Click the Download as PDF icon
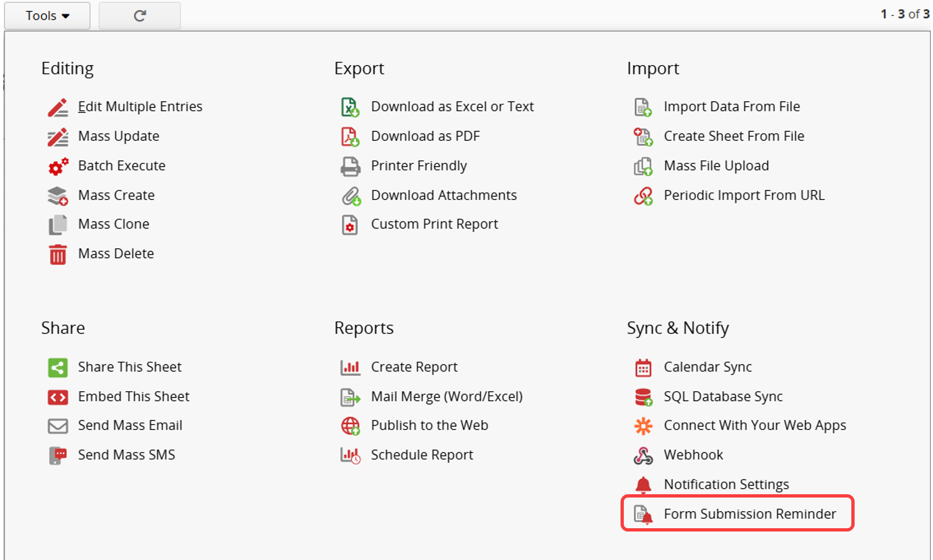 coord(350,136)
